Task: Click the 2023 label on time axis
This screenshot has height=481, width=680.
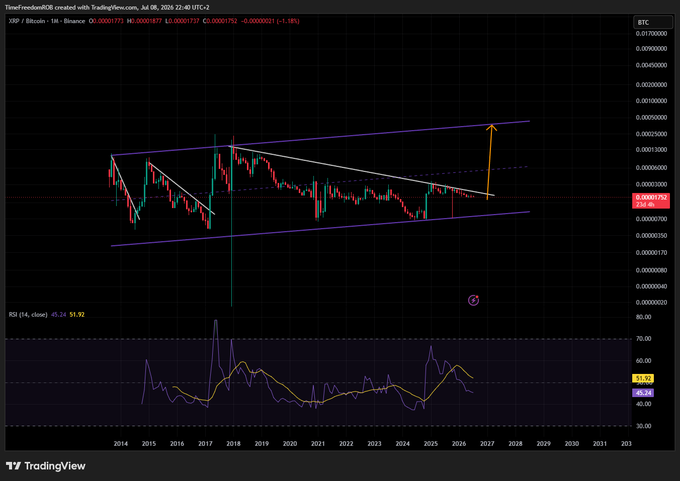Action: point(374,444)
